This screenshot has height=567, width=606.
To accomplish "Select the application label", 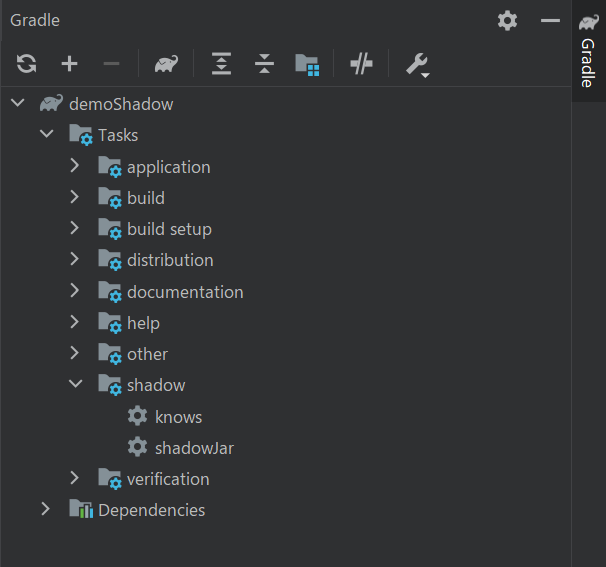I will (169, 168).
